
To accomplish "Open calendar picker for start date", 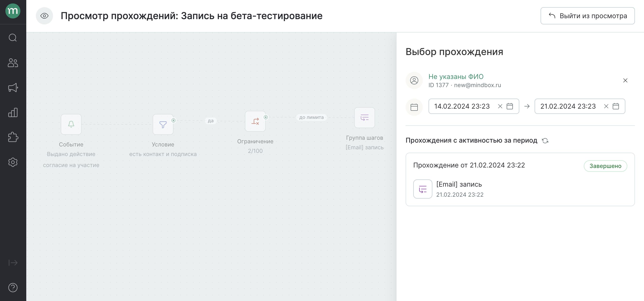I will tap(510, 106).
